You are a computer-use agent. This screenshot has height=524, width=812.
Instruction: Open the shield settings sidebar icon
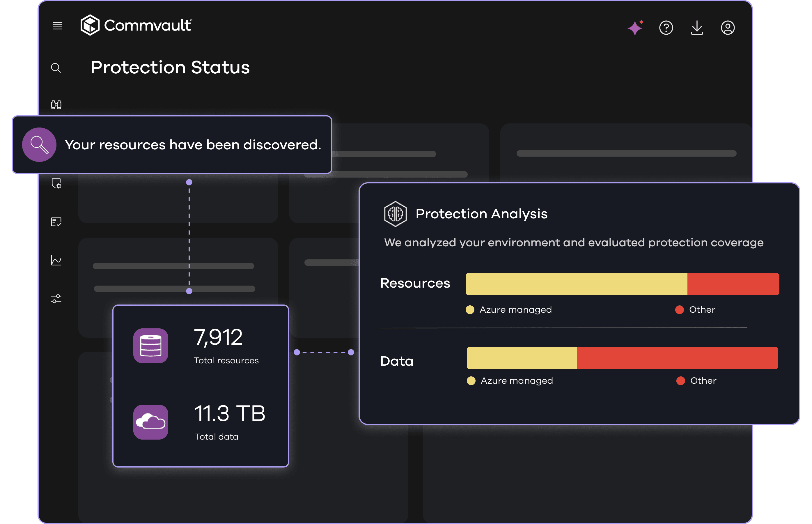pyautogui.click(x=56, y=183)
